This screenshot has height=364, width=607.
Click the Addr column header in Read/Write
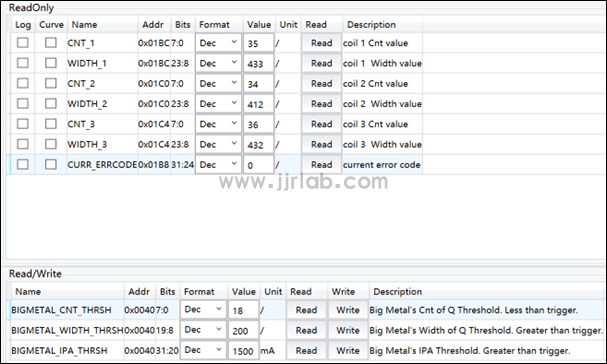tap(139, 291)
